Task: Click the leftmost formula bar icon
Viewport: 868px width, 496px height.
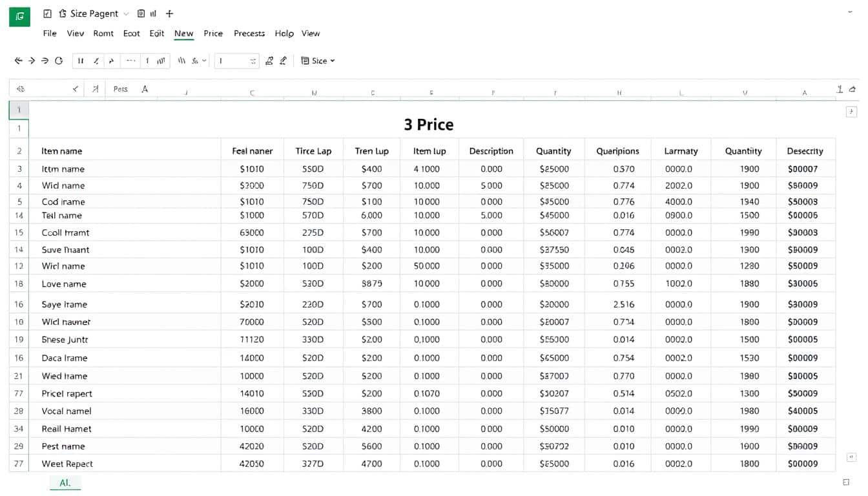Action: [20, 89]
